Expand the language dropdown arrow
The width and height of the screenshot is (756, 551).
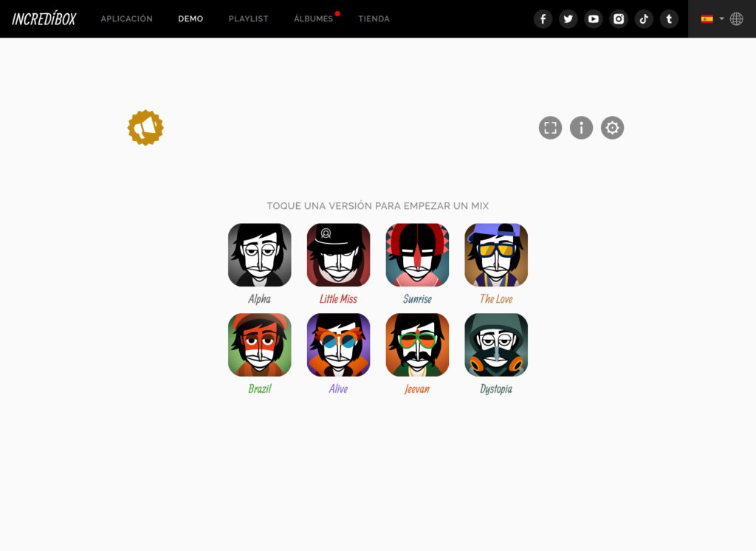click(722, 18)
